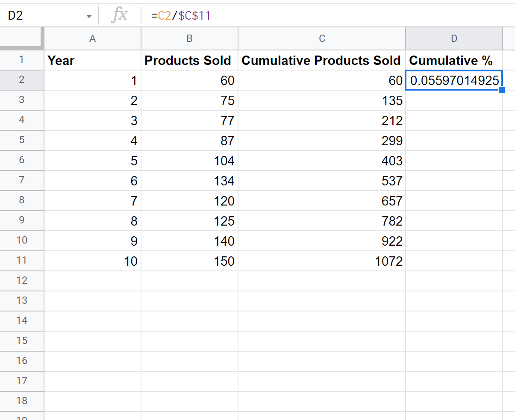Select row 15 header
The height and width of the screenshot is (420, 515).
pos(22,341)
